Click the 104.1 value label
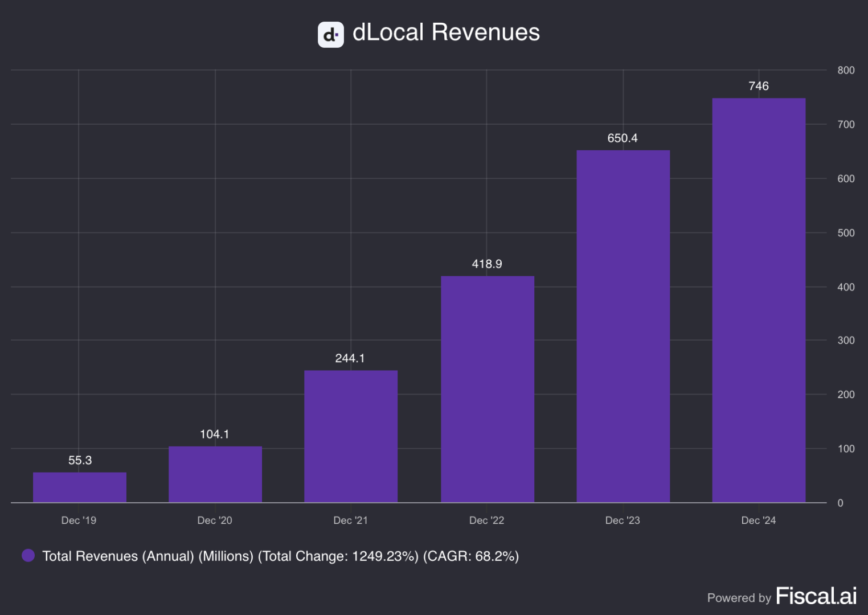 (x=215, y=434)
